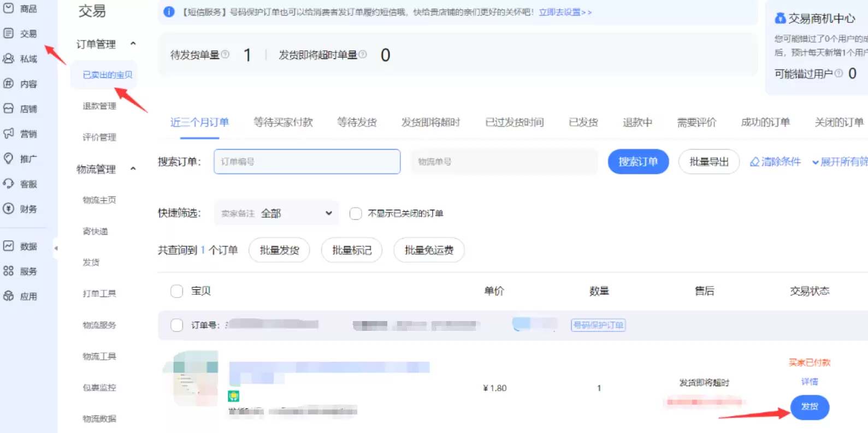This screenshot has width=868, height=433.
Task: Open 寄快递 in the menu
Action: tap(95, 231)
